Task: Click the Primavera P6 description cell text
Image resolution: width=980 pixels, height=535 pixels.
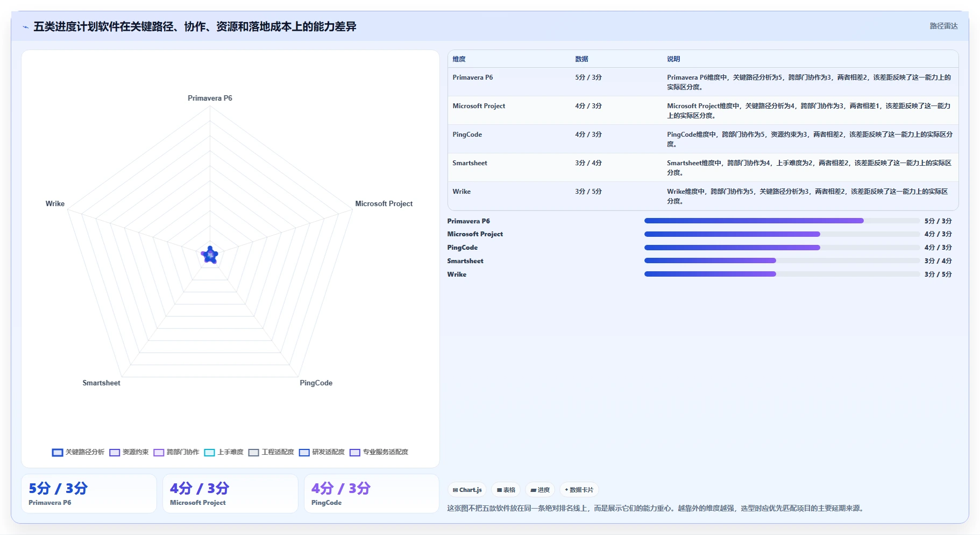Action: tap(809, 82)
